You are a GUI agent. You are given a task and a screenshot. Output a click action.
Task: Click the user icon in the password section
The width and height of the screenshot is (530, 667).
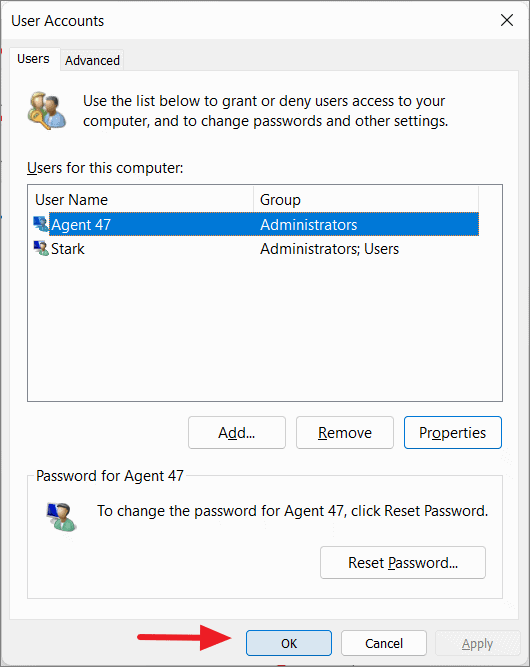click(x=62, y=516)
